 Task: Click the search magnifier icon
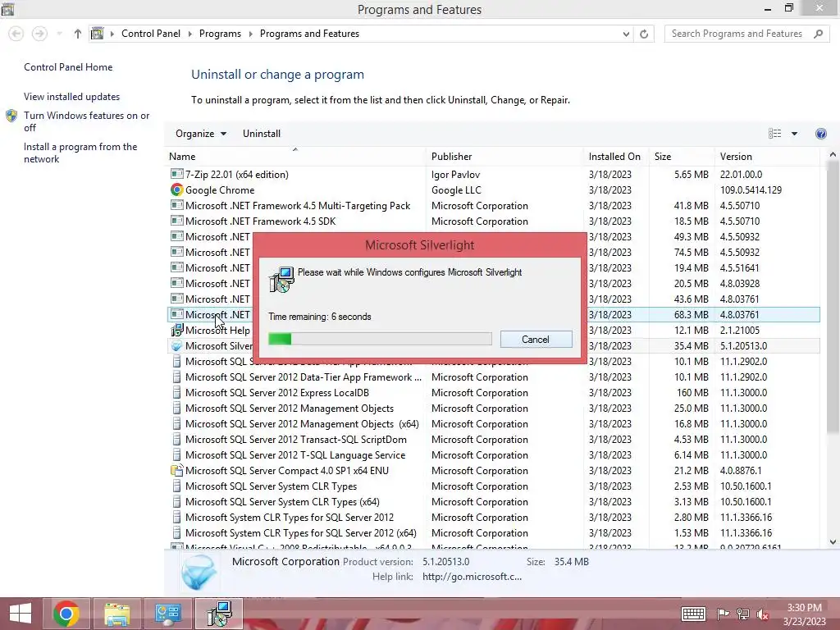[818, 34]
